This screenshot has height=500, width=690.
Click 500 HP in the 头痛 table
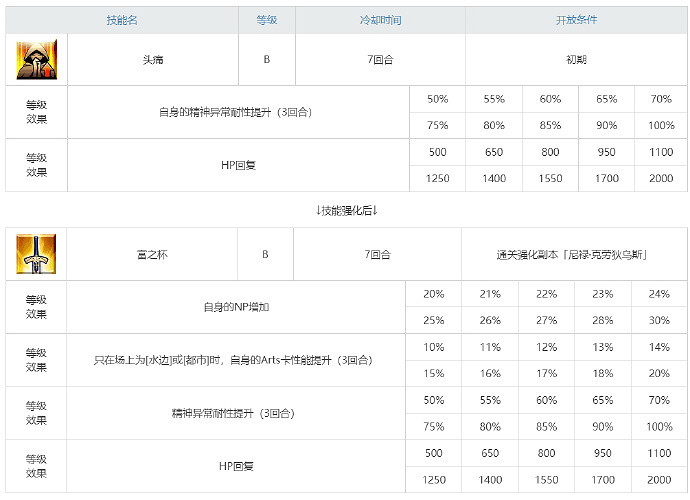(437, 152)
